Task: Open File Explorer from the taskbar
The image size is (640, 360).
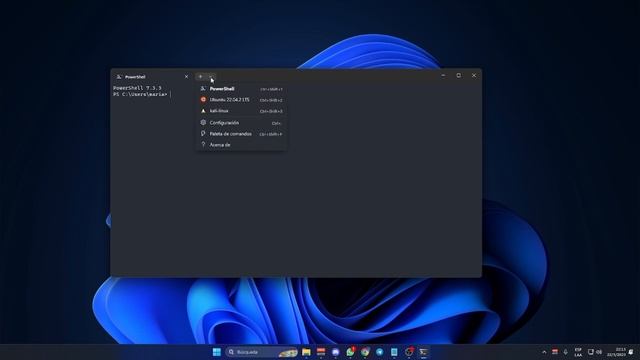Action: (x=306, y=352)
